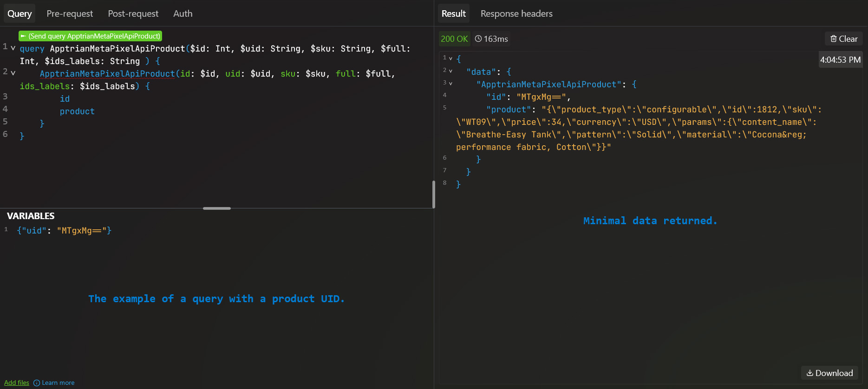Switch to the Post-request tab
This screenshot has height=389, width=868.
(x=133, y=13)
